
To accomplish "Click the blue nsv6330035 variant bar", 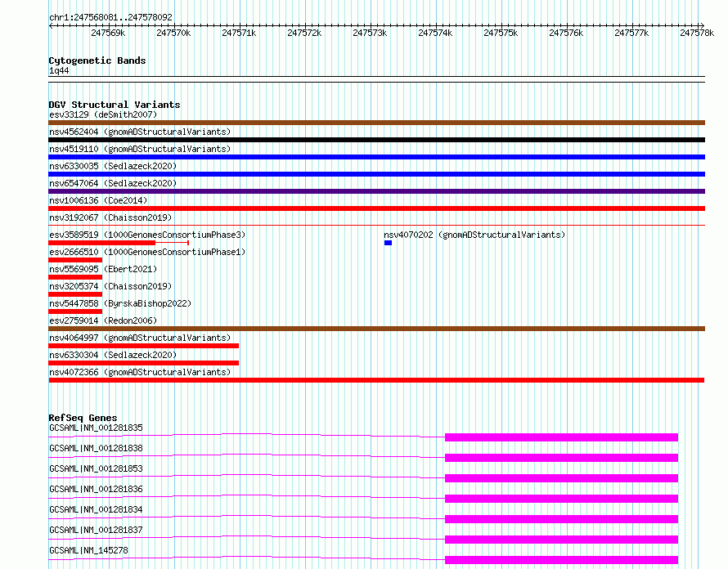I will [x=376, y=174].
